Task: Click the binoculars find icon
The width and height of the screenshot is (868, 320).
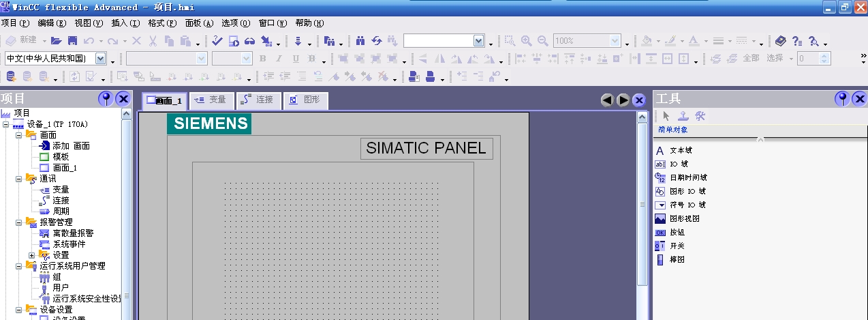Action: [x=361, y=41]
